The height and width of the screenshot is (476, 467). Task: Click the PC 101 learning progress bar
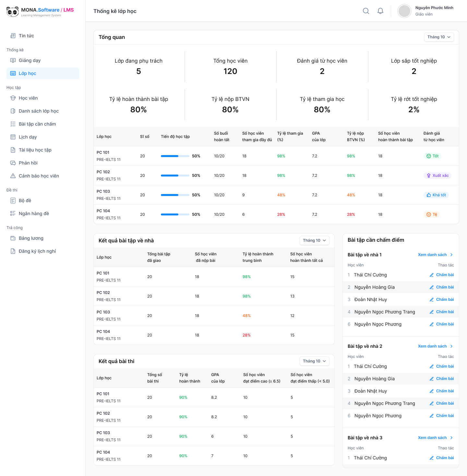click(175, 156)
